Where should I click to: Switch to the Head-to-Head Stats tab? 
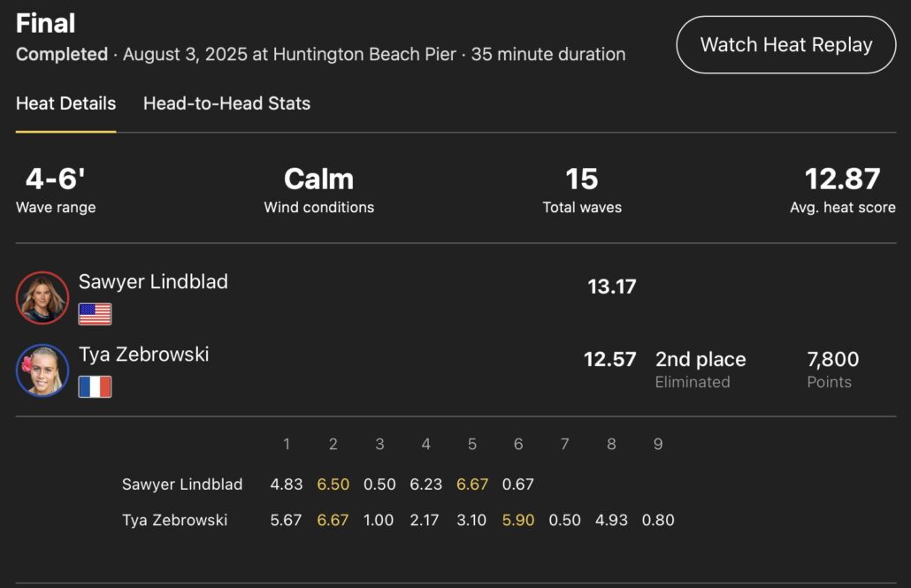[x=226, y=103]
